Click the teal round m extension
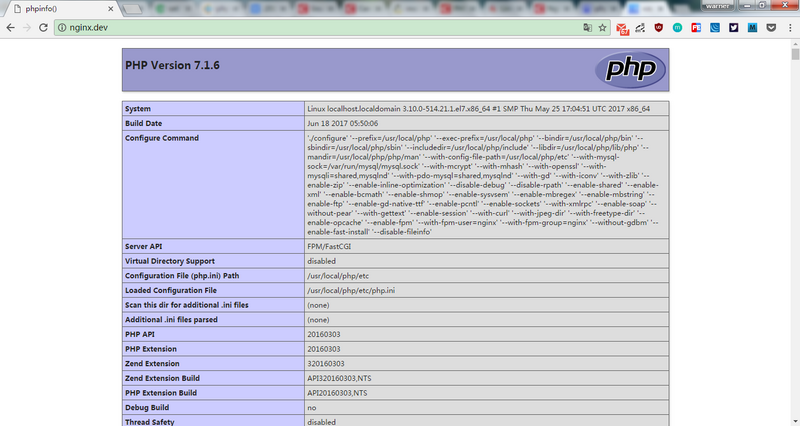Screen dimensions: 800x426 [x=678, y=28]
